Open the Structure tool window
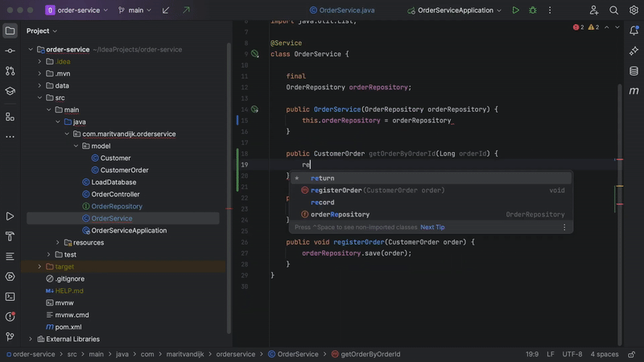Viewport: 644px width, 362px height. 10,117
